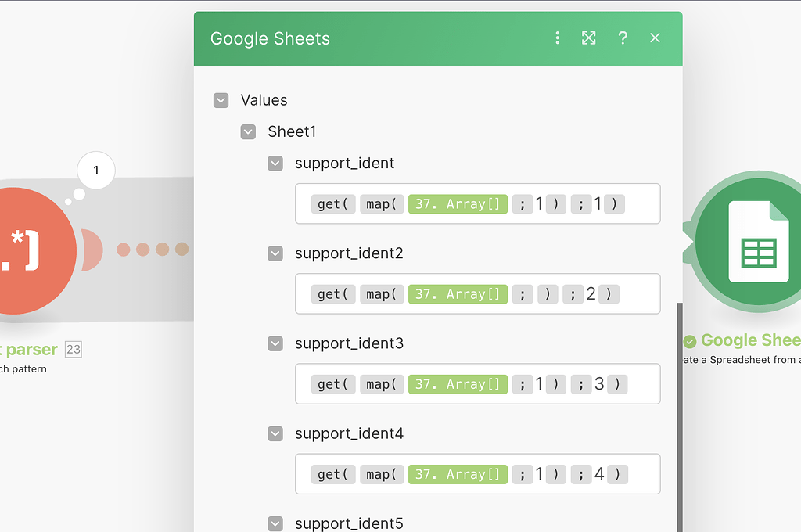The image size is (801, 532).
Task: Click the get( token in support_ident2
Action: coord(332,293)
